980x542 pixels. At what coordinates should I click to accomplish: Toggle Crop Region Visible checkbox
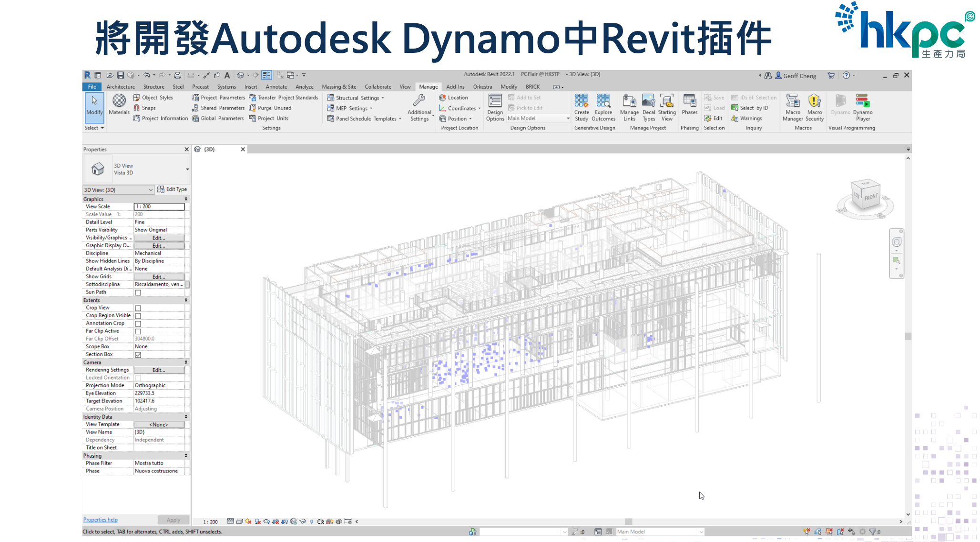coord(138,316)
